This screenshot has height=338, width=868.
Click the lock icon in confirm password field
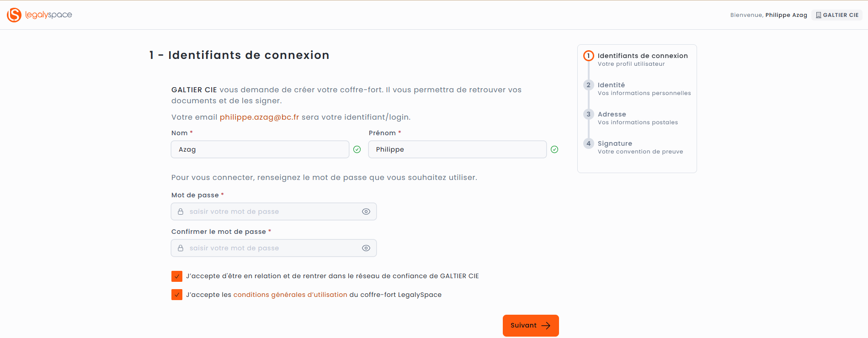click(181, 248)
